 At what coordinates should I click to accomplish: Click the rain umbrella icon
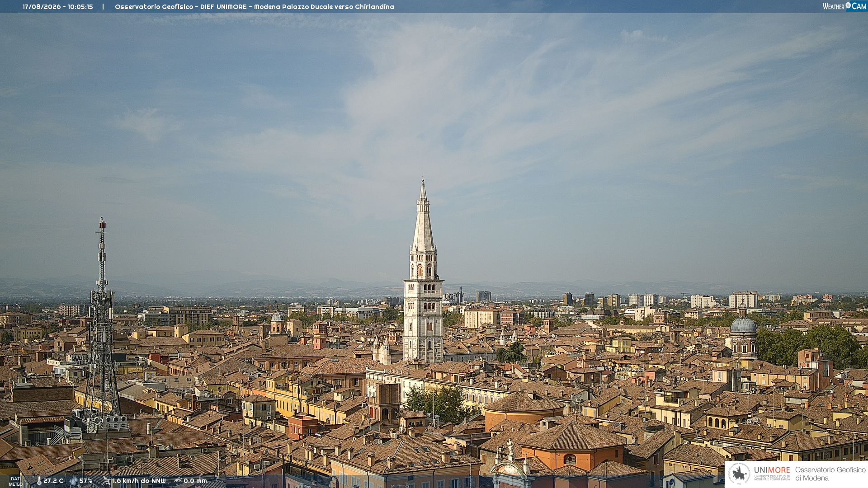coord(178,481)
